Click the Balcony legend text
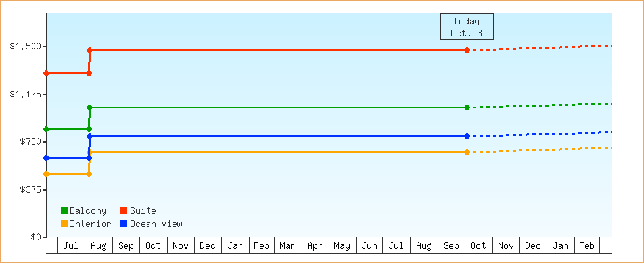The width and height of the screenshot is (644, 263). tap(88, 211)
